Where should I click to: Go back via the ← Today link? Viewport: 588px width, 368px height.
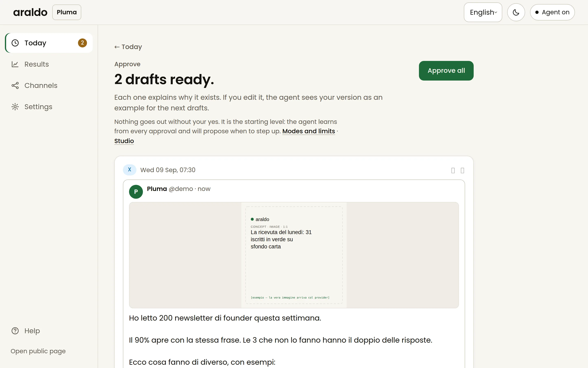pos(128,47)
